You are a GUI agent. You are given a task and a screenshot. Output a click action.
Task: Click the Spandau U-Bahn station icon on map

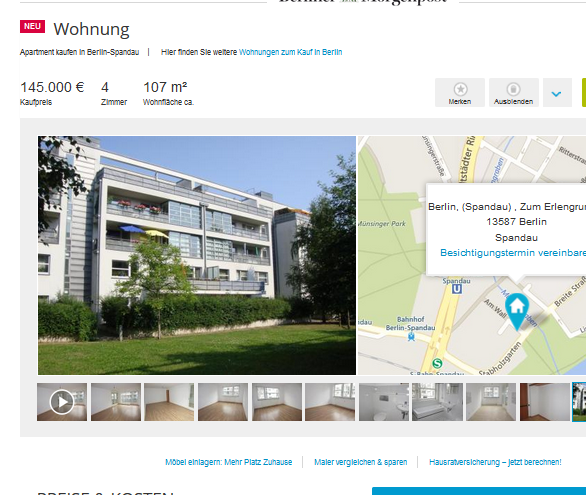457,289
